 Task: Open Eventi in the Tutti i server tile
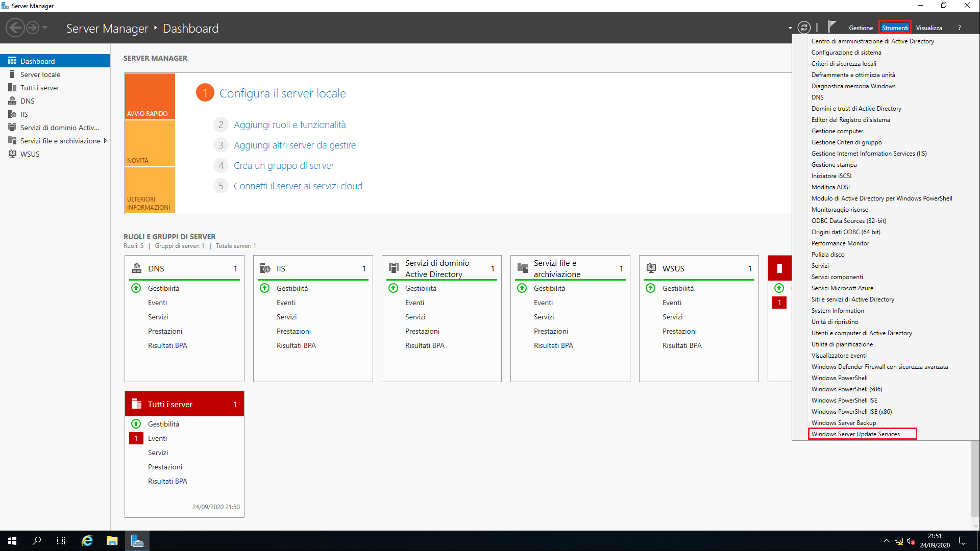pos(158,438)
